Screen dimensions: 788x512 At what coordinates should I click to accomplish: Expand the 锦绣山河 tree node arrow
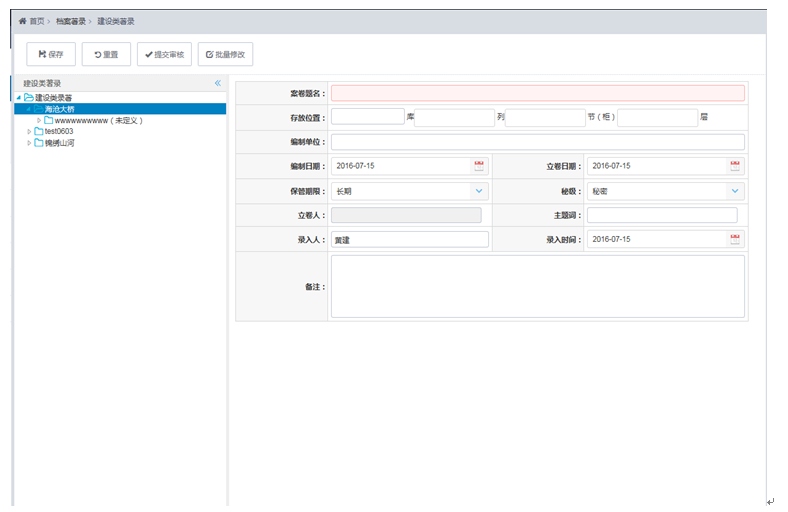[29, 143]
